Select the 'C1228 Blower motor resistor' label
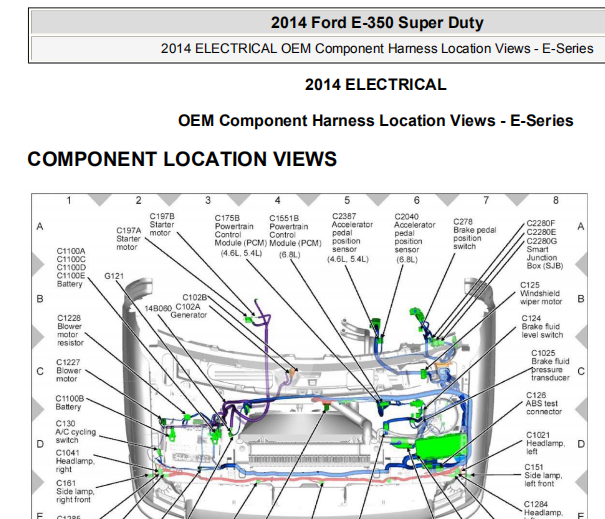 [69, 330]
